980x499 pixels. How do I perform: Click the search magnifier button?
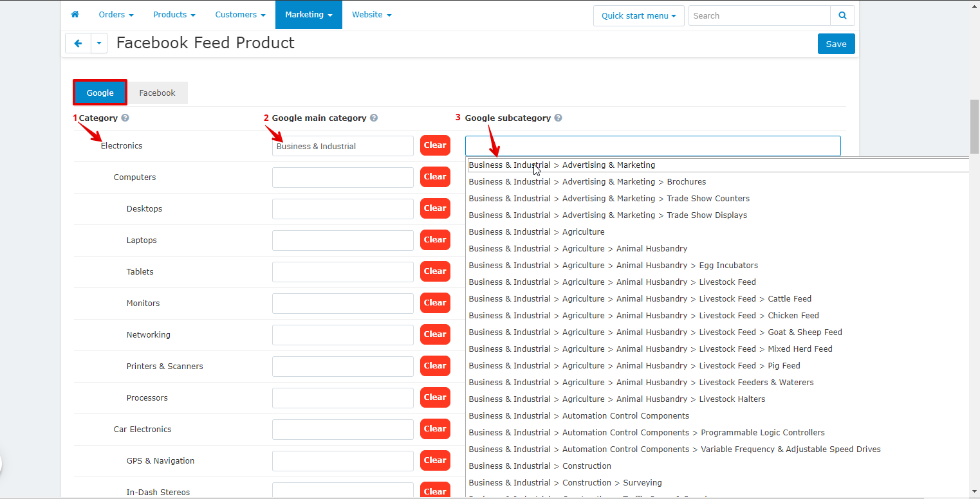tap(842, 15)
